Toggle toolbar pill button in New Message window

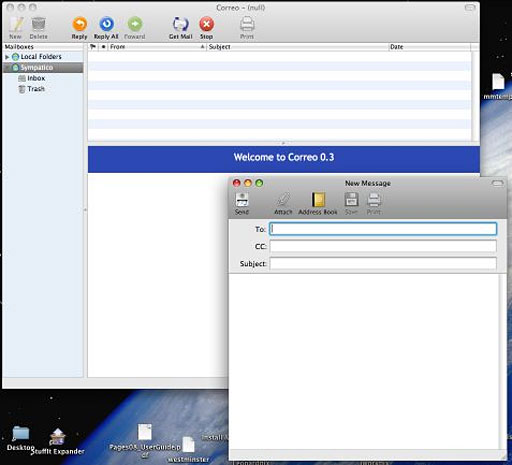[497, 183]
